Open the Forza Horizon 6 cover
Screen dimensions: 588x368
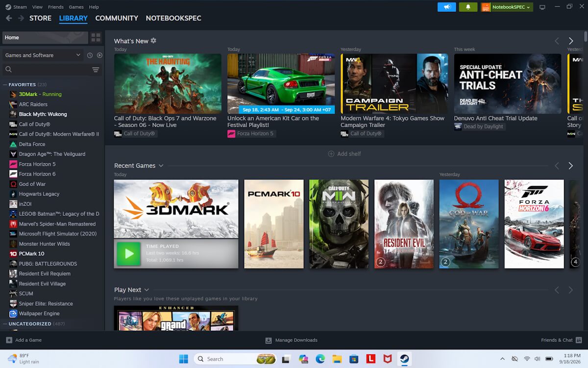[x=534, y=224]
